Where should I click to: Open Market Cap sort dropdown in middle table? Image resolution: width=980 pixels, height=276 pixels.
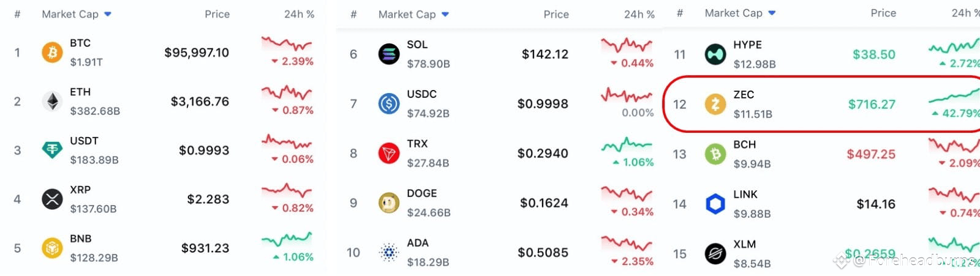pyautogui.click(x=445, y=15)
